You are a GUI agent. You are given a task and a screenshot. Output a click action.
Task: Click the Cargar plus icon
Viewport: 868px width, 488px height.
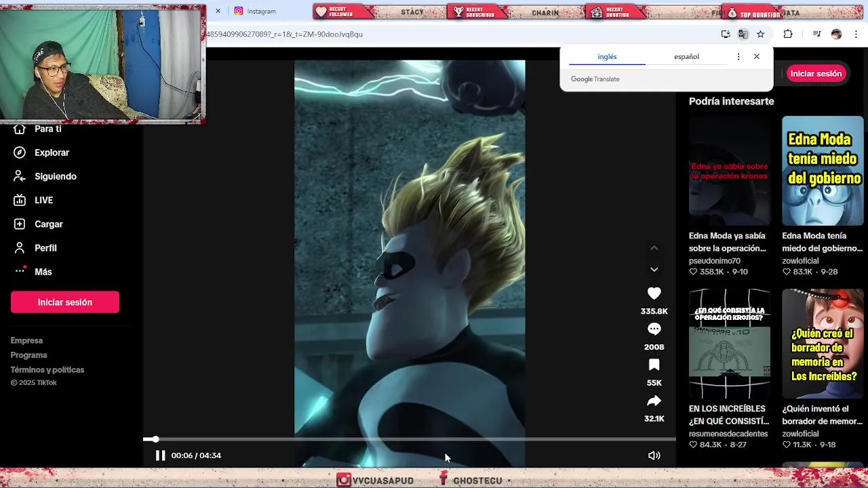point(20,224)
